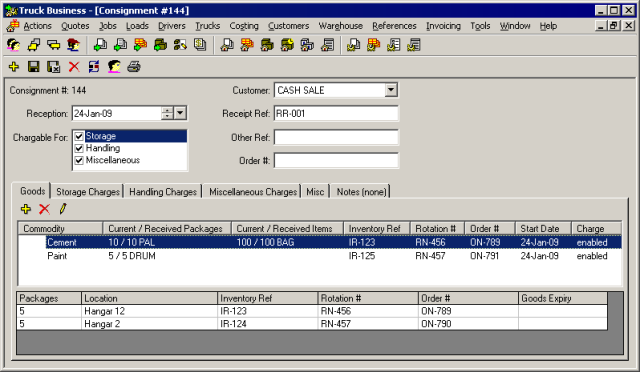
Task: Click the Start Date column header
Action: click(543, 228)
